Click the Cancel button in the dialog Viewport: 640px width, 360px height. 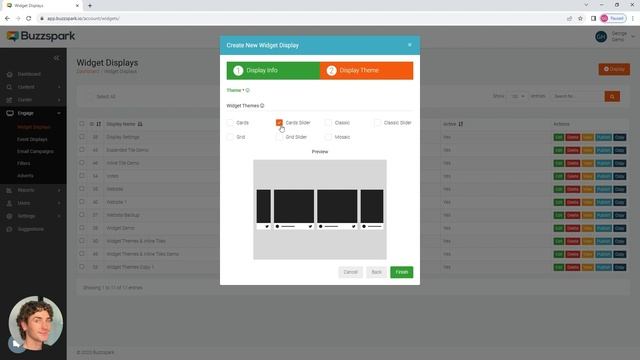(350, 272)
